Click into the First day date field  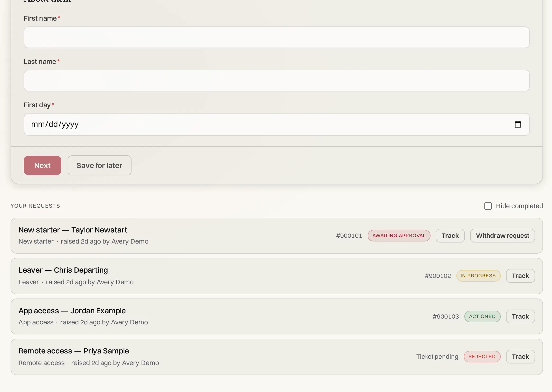click(277, 124)
